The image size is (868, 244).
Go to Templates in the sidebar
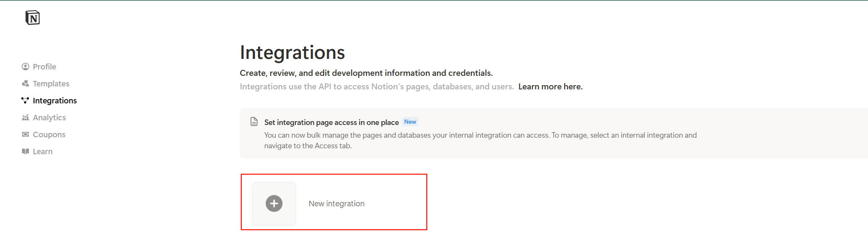(x=51, y=83)
